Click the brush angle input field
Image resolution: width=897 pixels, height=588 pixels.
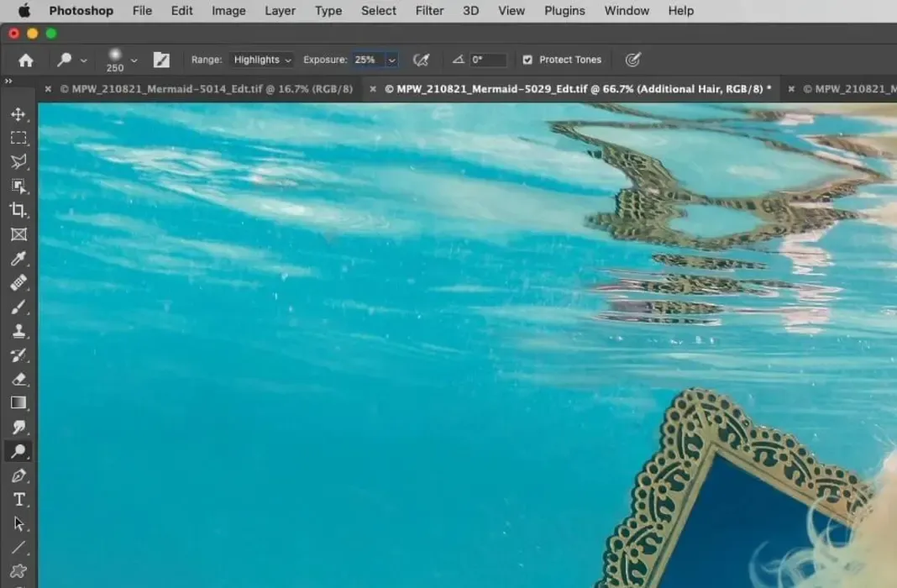tap(488, 60)
